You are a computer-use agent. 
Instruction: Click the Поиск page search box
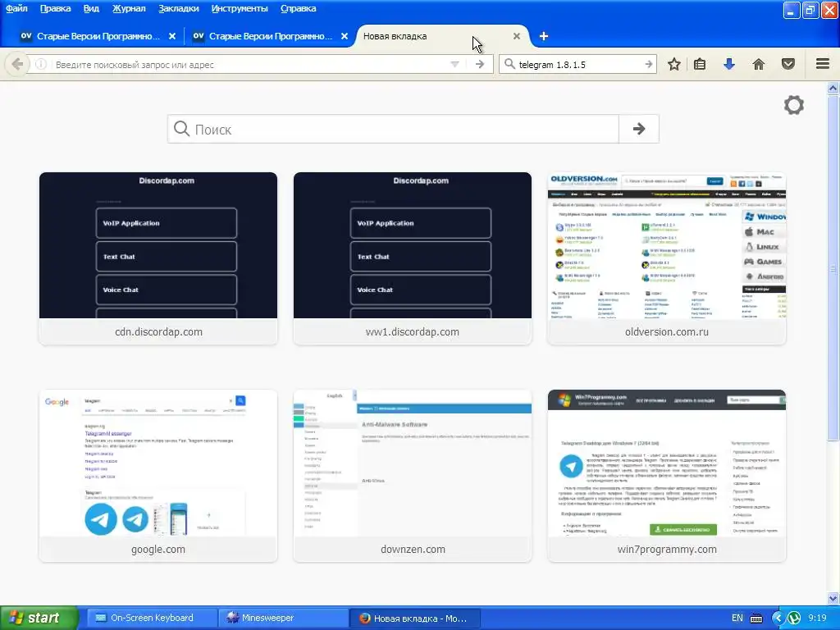[394, 129]
